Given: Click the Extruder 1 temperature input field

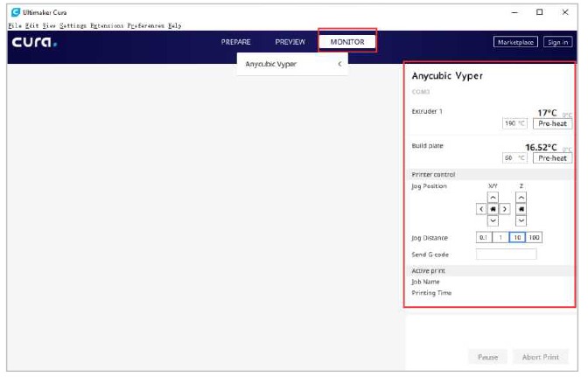Looking at the screenshot, I should pyautogui.click(x=514, y=123).
